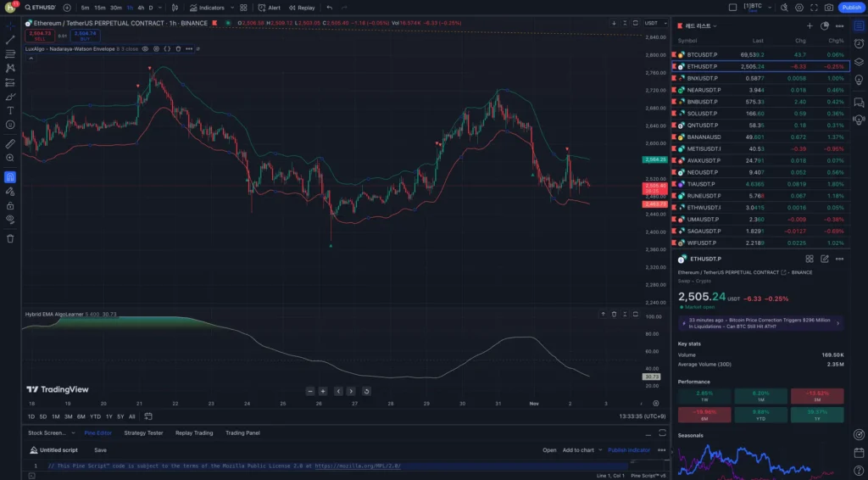Expand the Add to chart dropdown
The height and width of the screenshot is (480, 868).
pos(600,450)
